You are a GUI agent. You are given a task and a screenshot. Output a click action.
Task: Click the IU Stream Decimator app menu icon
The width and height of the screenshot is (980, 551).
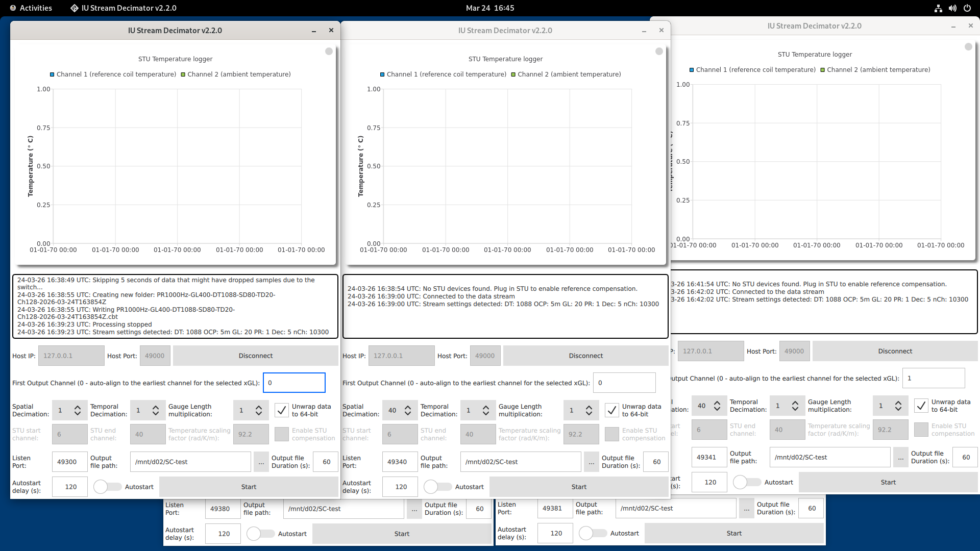[75, 8]
